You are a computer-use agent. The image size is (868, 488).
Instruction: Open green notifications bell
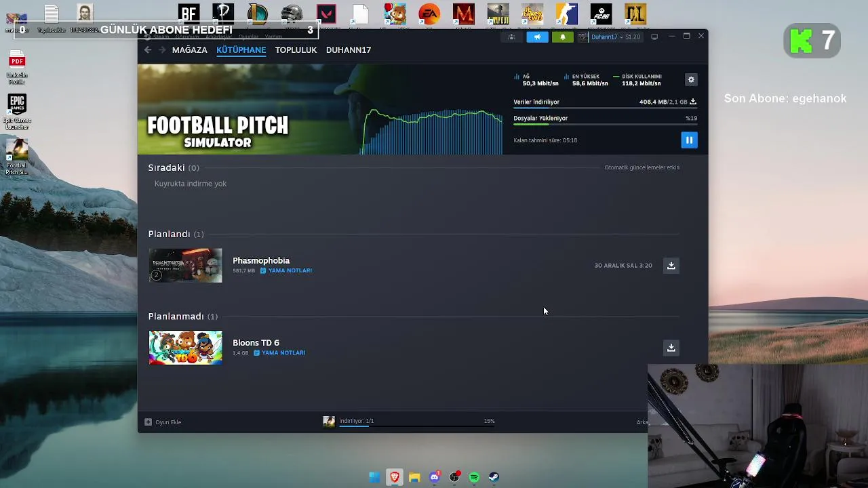pos(562,37)
